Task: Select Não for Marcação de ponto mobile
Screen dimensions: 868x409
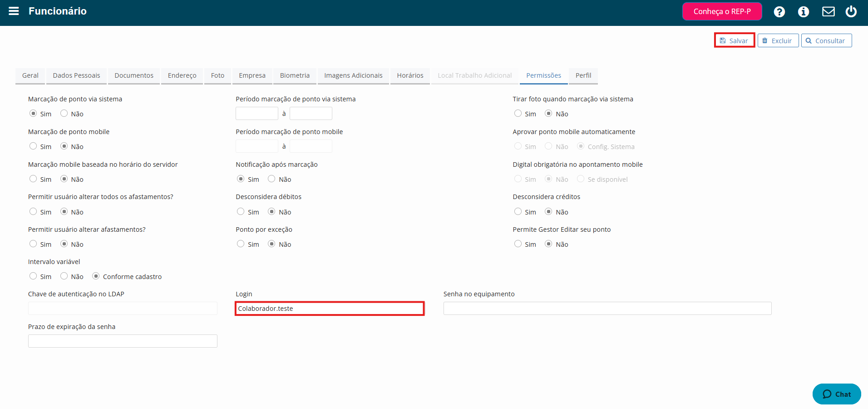Action: [x=64, y=146]
